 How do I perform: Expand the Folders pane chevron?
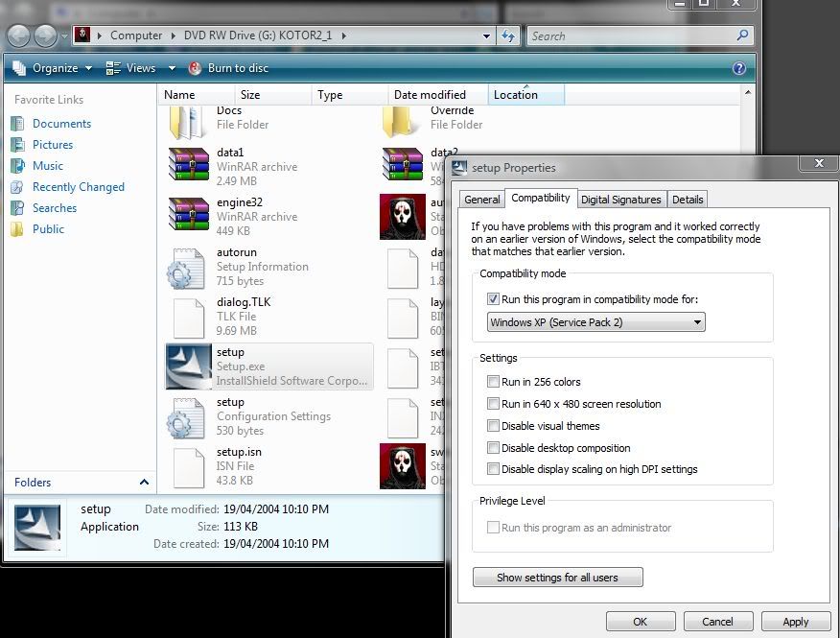pos(144,482)
